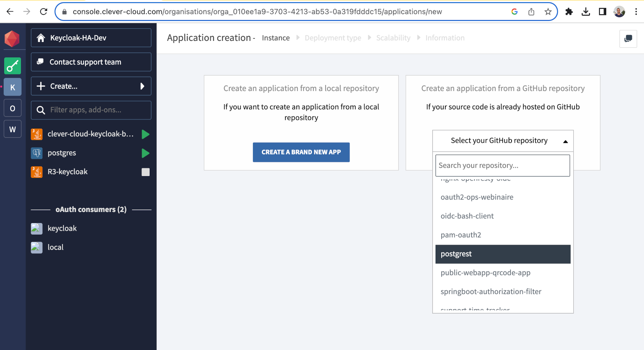Click the green running status of postgres
The height and width of the screenshot is (350, 644).
tap(146, 153)
